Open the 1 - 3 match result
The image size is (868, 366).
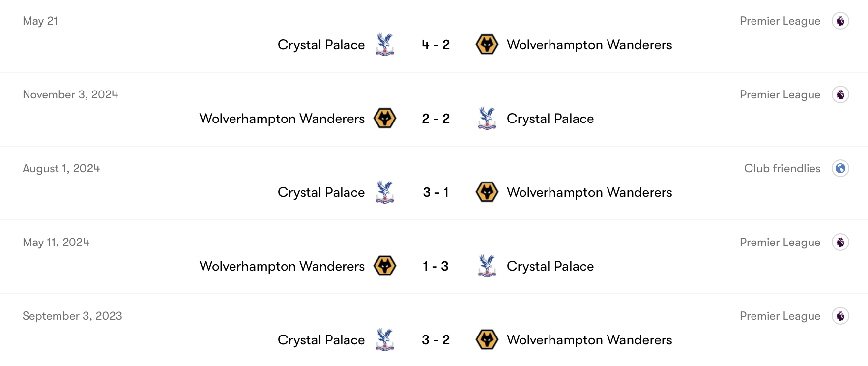[435, 266]
